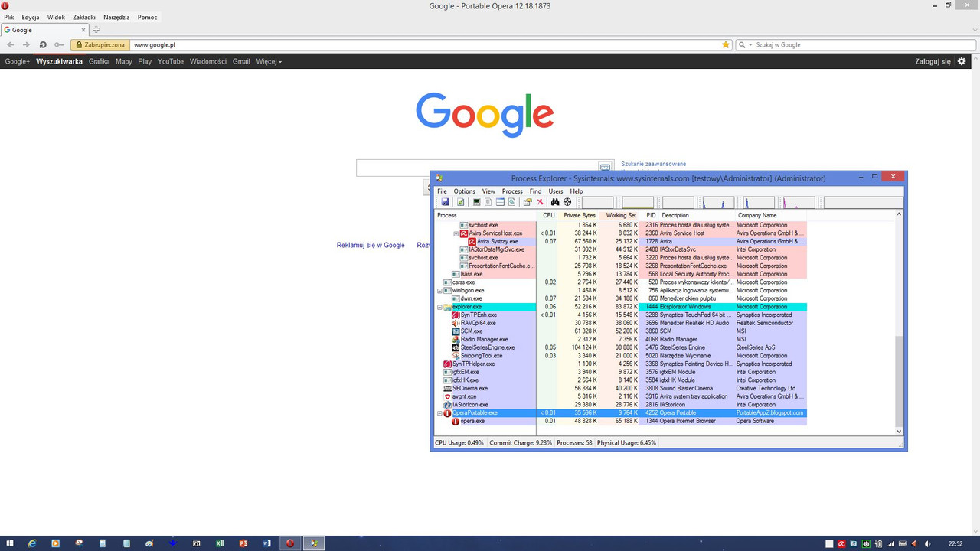Viewport: 980px width, 551px height.
Task: Open Find menu in Process Explorer
Action: point(535,191)
